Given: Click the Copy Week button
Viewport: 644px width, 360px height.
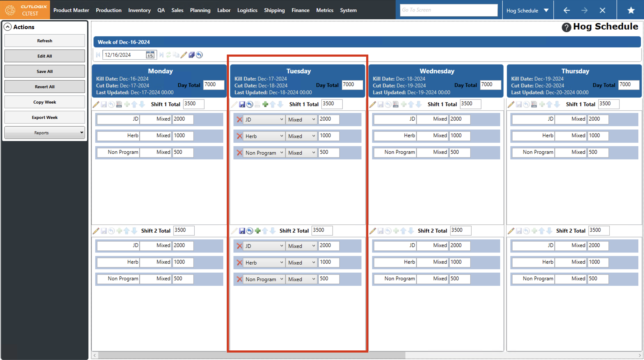Looking at the screenshot, I should (x=45, y=102).
